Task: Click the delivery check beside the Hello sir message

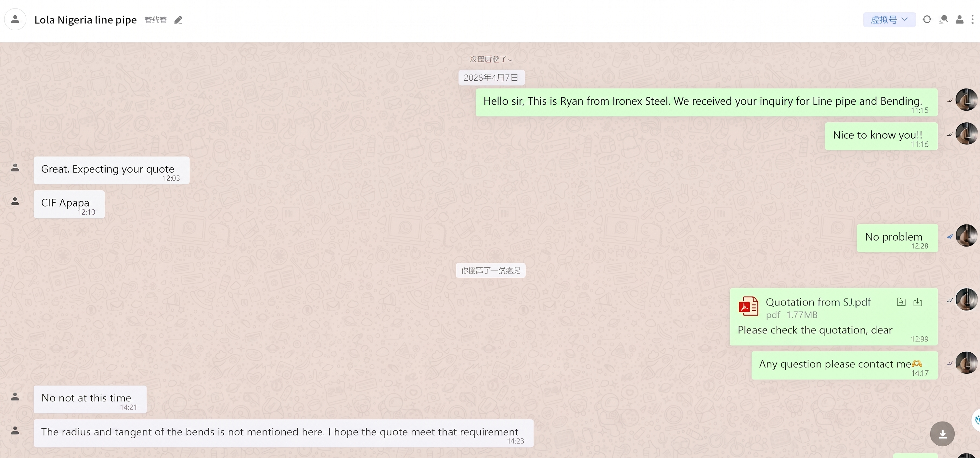Action: click(x=949, y=101)
